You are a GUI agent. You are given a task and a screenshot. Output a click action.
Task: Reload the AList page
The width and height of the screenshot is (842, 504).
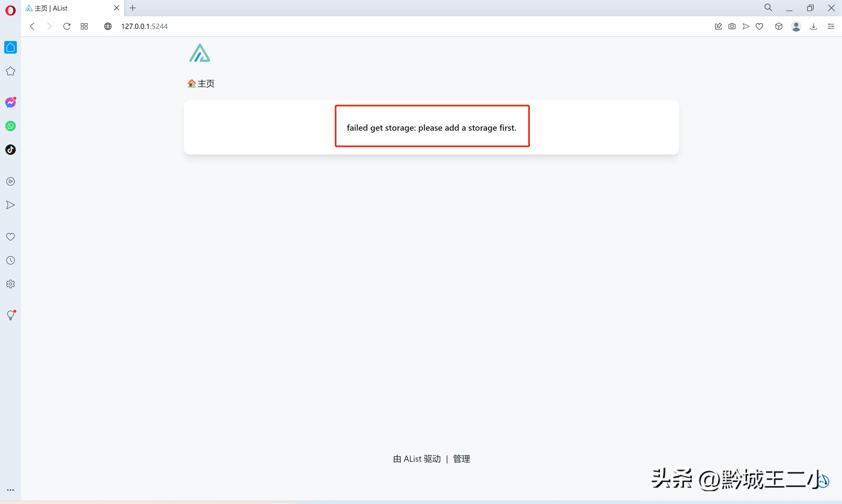coord(67,26)
